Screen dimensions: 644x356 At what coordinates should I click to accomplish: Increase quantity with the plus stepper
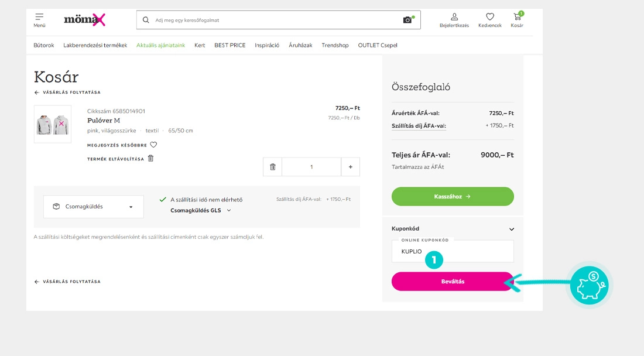click(x=350, y=167)
